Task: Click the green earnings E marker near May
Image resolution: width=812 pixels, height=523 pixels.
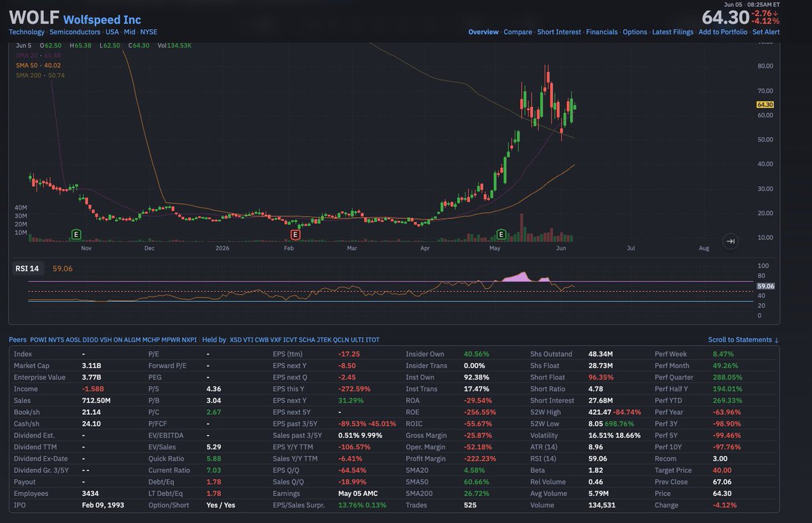Action: (501, 234)
